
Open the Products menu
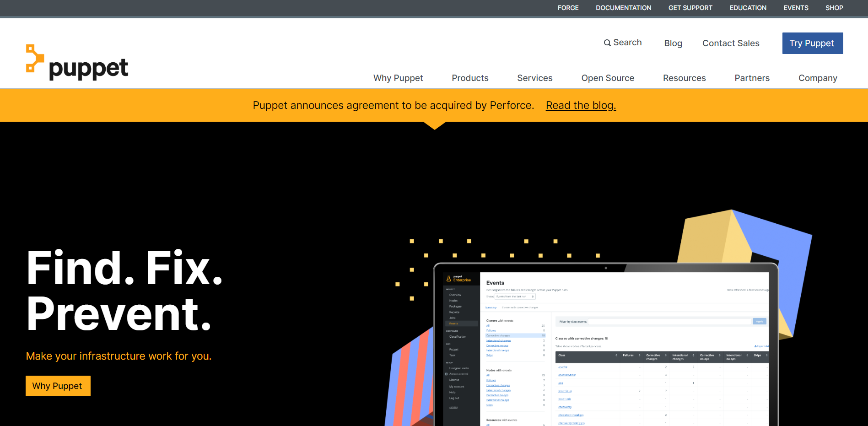470,78
